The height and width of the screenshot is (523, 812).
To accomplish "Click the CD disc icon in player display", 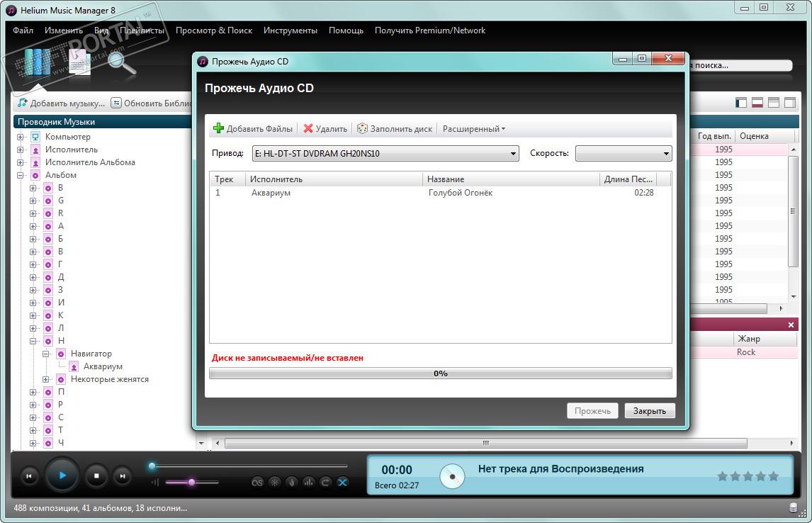I will tap(452, 476).
